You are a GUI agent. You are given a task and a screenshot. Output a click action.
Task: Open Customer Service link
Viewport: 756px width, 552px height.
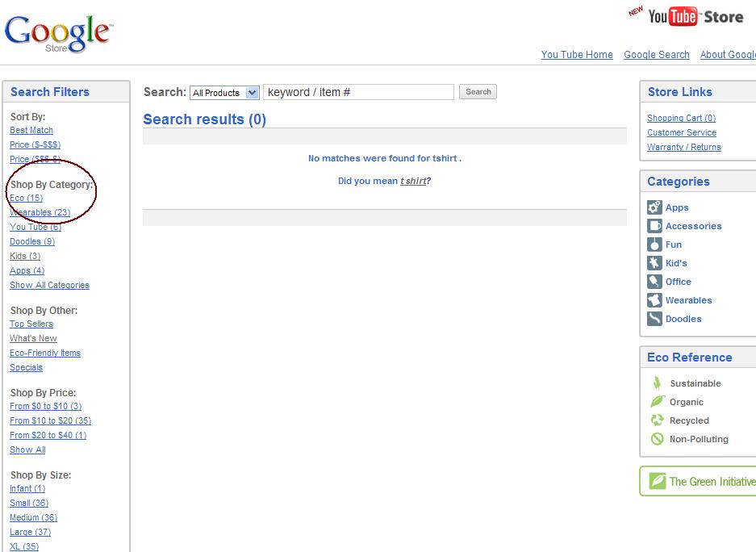tap(682, 132)
